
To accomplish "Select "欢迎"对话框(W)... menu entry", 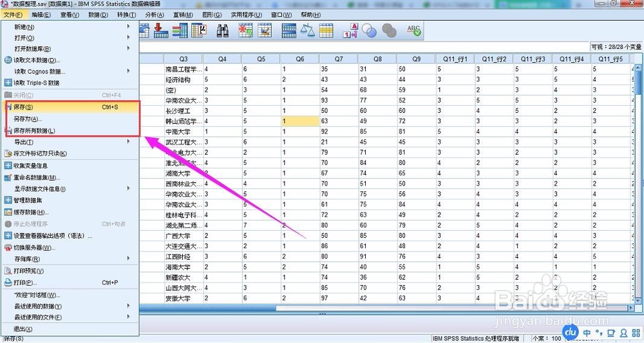I will point(71,295).
